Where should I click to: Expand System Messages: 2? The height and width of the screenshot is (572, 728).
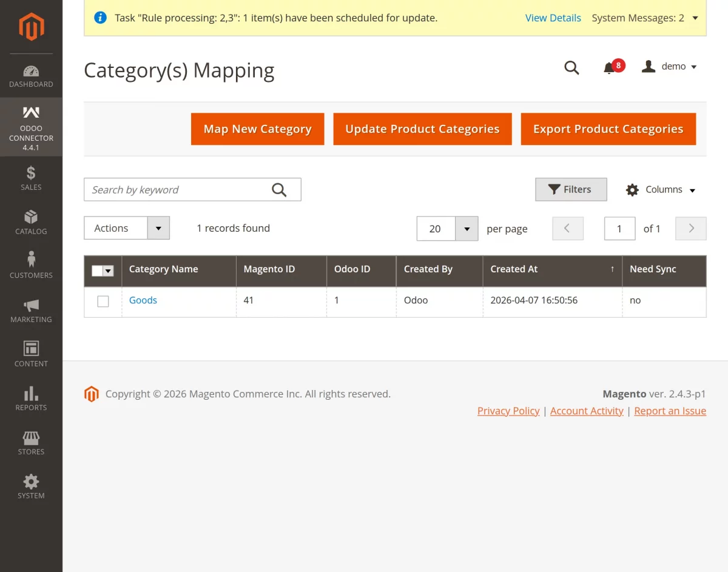(645, 18)
